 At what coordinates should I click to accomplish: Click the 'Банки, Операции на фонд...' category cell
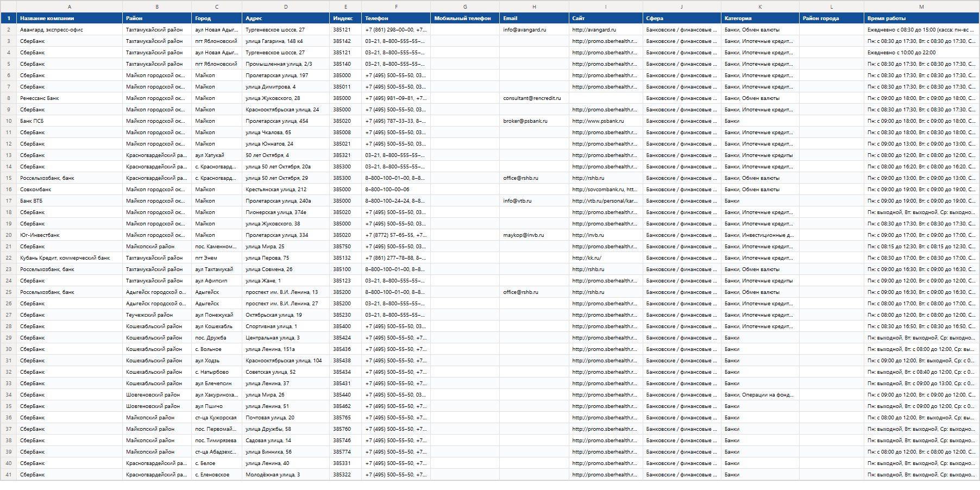(760, 395)
